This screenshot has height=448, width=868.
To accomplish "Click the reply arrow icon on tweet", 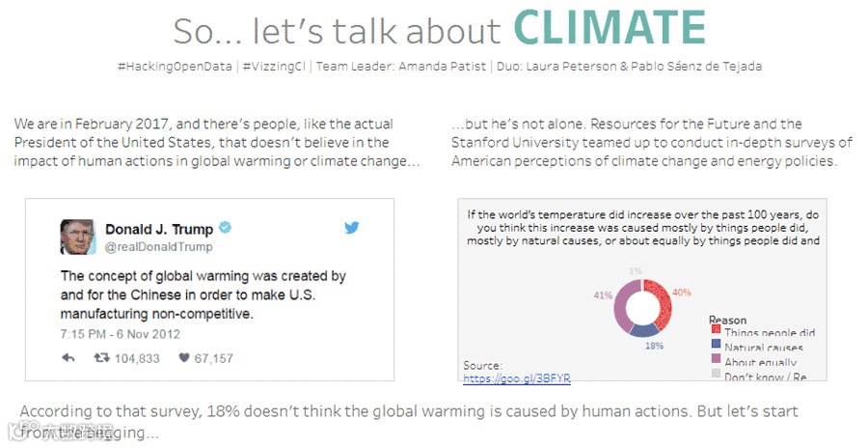I will tap(68, 357).
